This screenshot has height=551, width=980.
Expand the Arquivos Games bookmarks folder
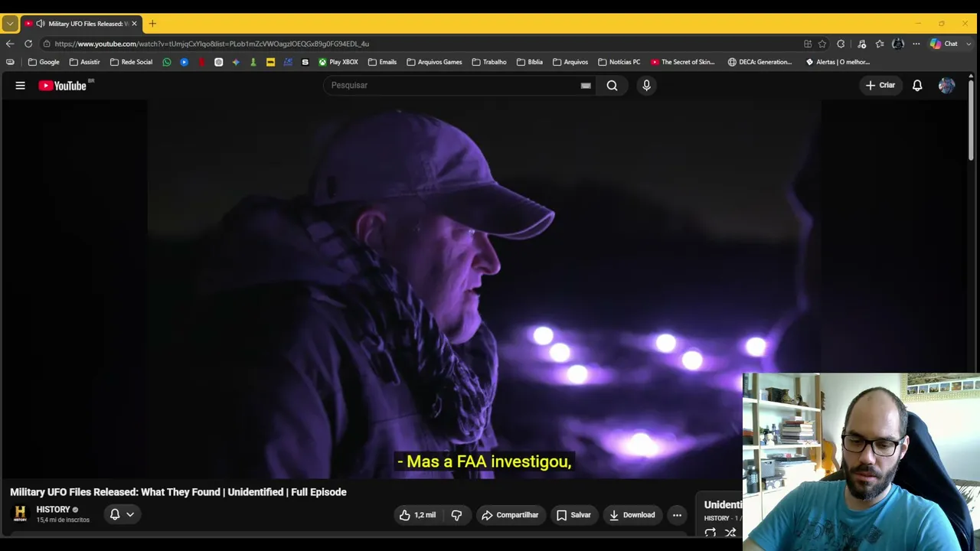point(434,62)
